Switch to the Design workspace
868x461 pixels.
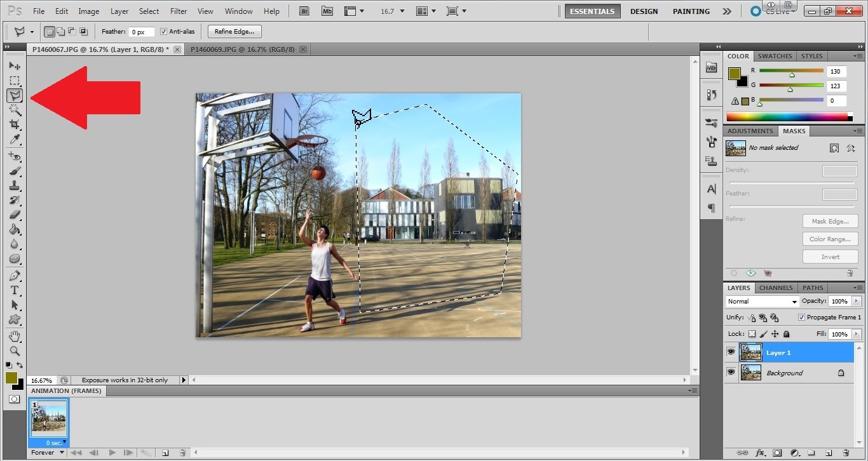[644, 11]
